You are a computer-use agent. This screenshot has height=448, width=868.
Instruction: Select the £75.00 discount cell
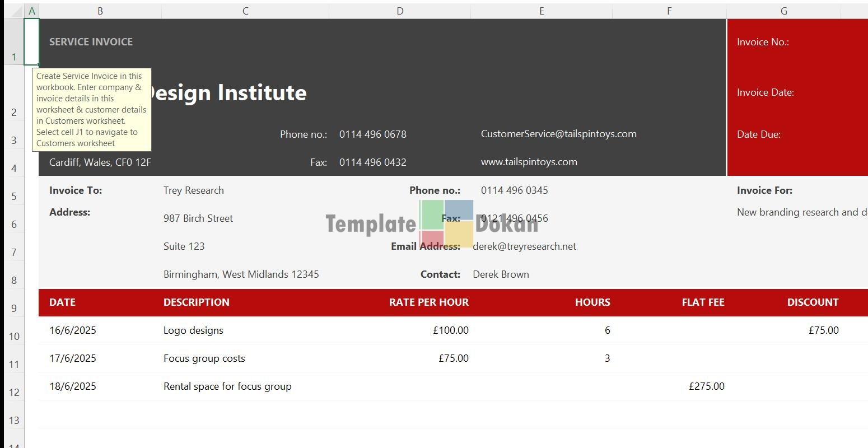[823, 330]
